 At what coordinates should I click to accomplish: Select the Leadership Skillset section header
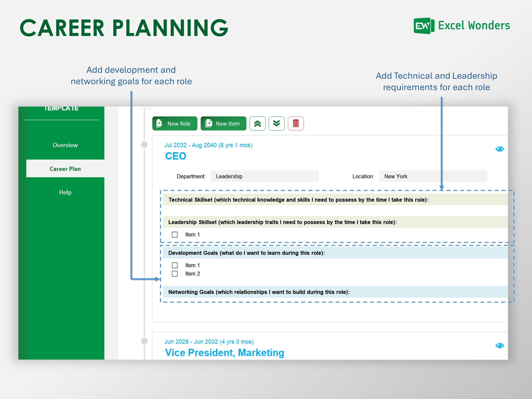pyautogui.click(x=335, y=222)
